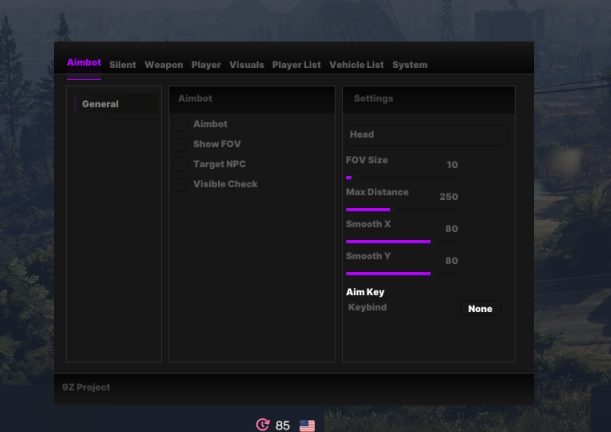Click the pink timer icon beside 85
The width and height of the screenshot is (611, 432).
click(263, 425)
